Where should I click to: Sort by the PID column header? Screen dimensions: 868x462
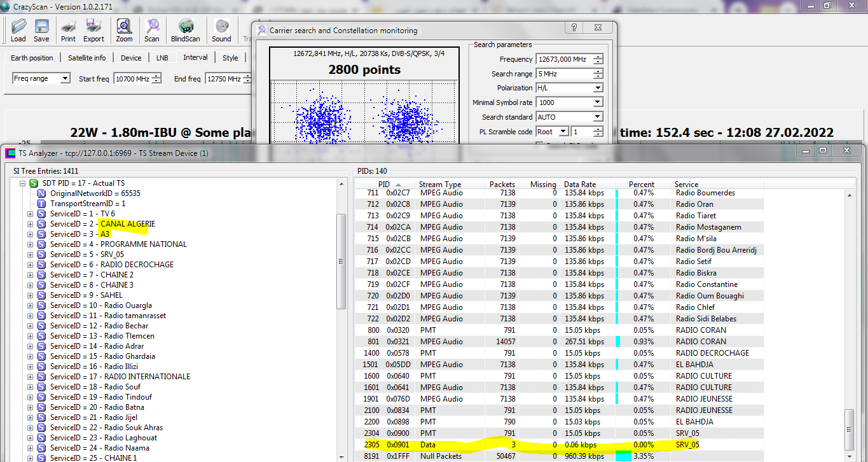[383, 185]
